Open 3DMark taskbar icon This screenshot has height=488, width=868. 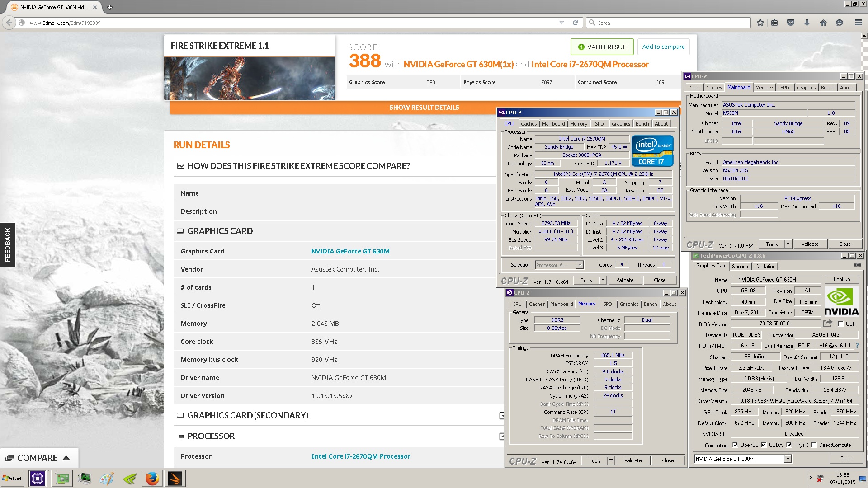[175, 479]
